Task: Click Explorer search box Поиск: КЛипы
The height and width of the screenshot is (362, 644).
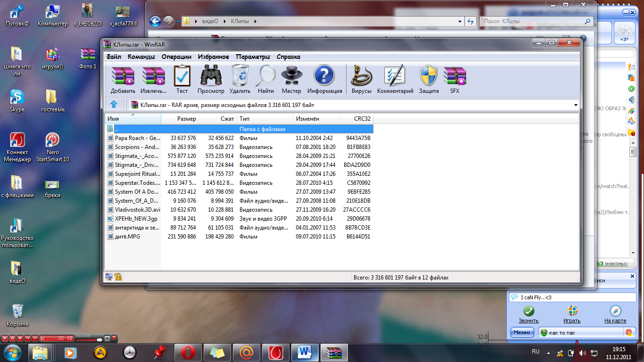Action: coord(536,21)
